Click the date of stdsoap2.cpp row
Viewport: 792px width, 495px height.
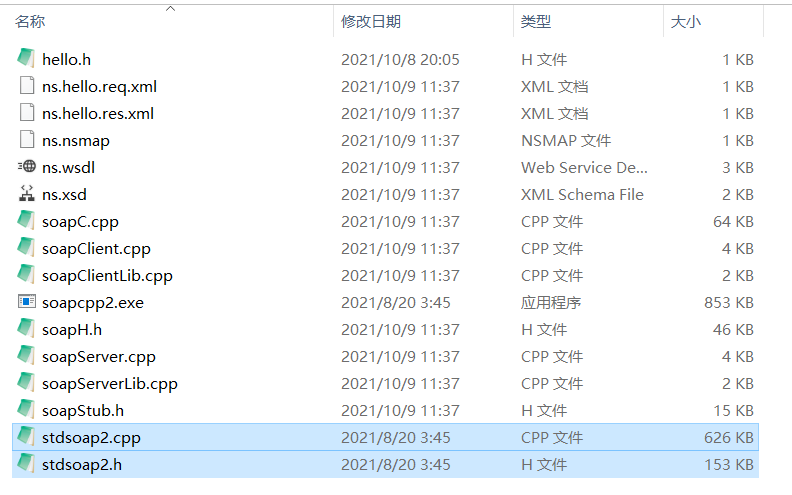click(x=395, y=438)
